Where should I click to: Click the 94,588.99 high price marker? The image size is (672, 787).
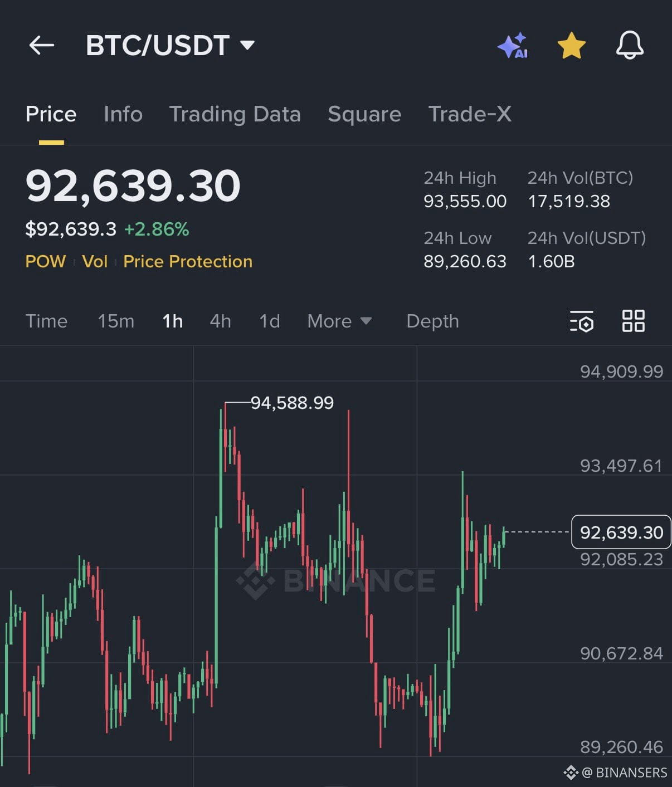[x=291, y=403]
